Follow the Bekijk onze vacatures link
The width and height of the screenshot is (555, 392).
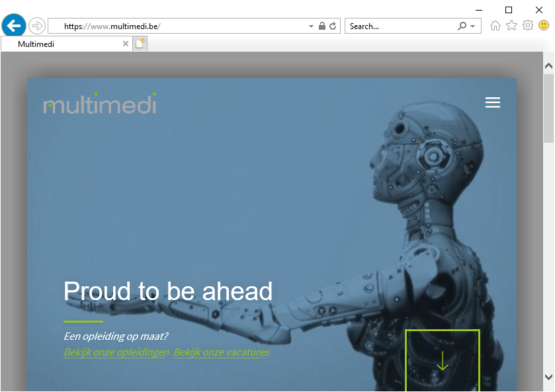221,352
